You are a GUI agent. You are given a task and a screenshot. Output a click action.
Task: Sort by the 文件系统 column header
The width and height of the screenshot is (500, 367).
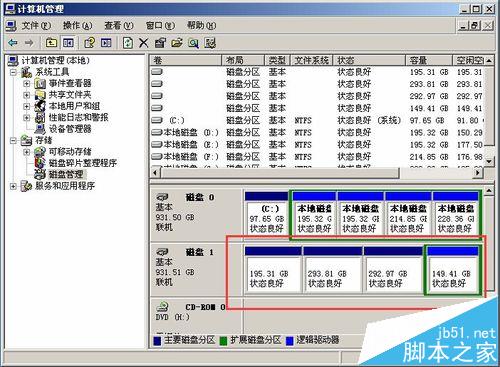pos(312,60)
